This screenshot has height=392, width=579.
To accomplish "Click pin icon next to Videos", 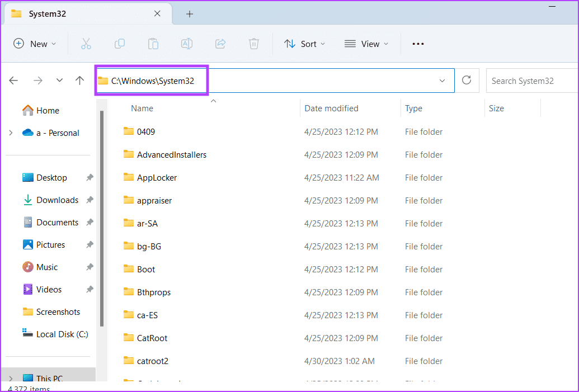I will (90, 289).
